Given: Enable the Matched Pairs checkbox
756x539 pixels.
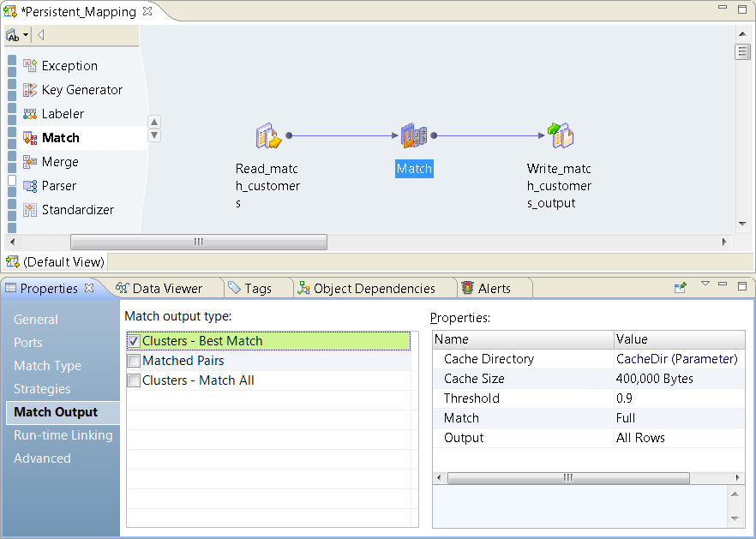Looking at the screenshot, I should pos(134,361).
